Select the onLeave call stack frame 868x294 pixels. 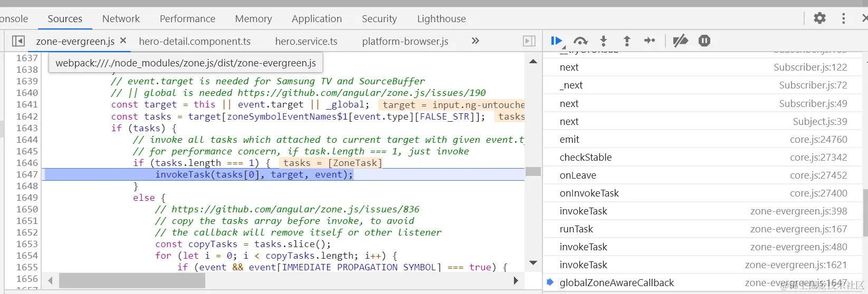click(702, 175)
